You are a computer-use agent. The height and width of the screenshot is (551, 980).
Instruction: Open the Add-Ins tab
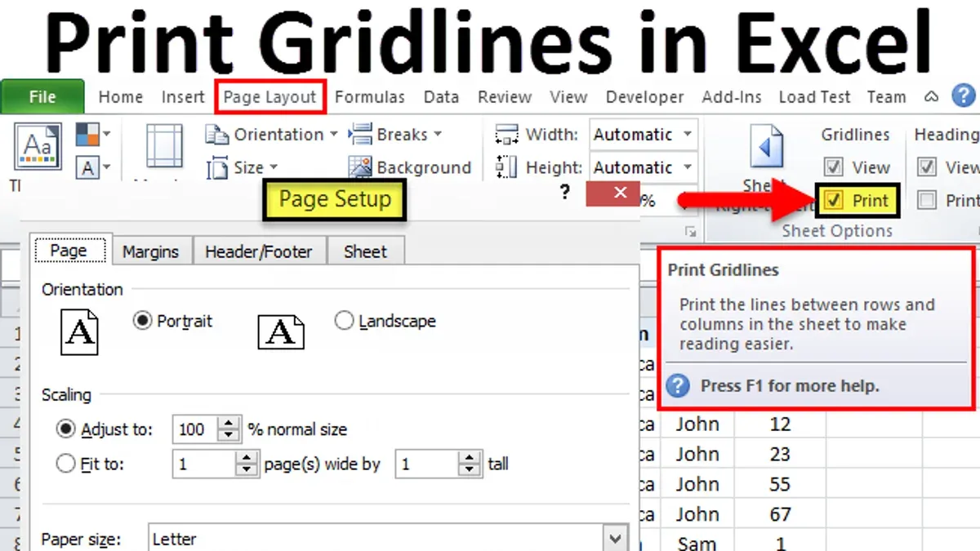pyautogui.click(x=732, y=97)
